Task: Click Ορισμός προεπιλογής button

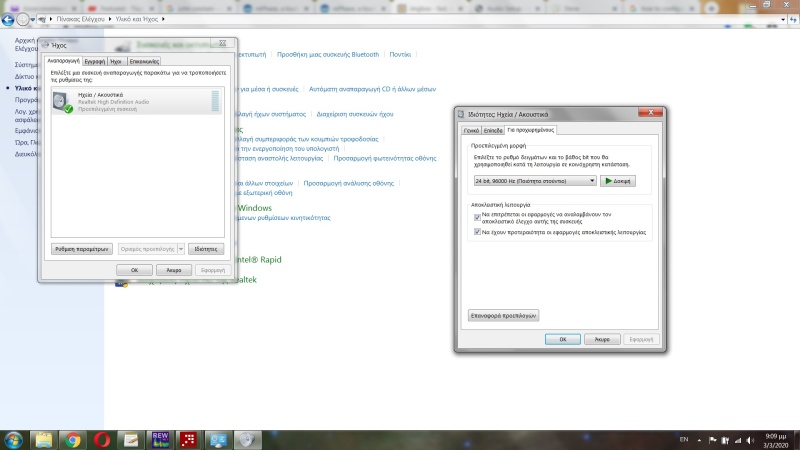Action: click(x=147, y=249)
